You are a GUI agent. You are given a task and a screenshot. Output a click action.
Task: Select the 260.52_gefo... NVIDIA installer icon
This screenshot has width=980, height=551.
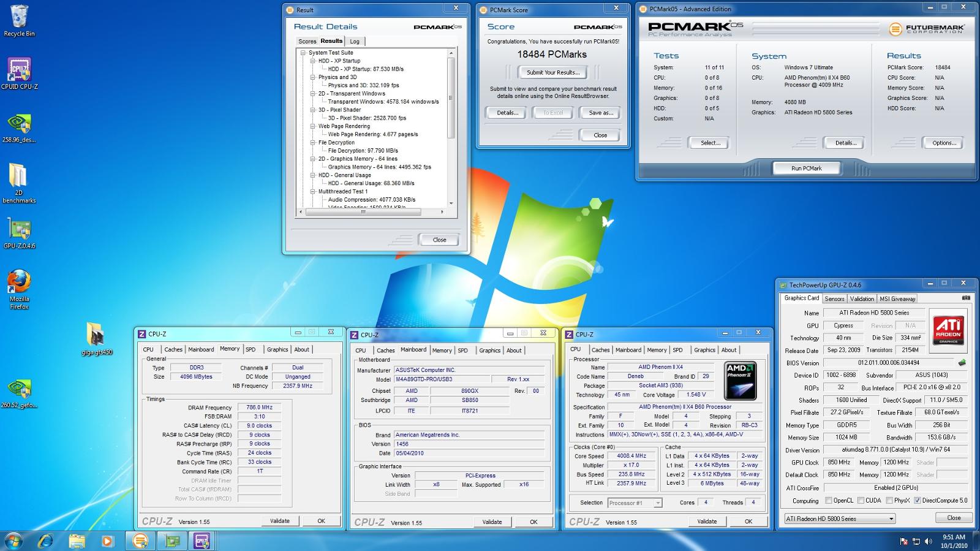tap(19, 393)
